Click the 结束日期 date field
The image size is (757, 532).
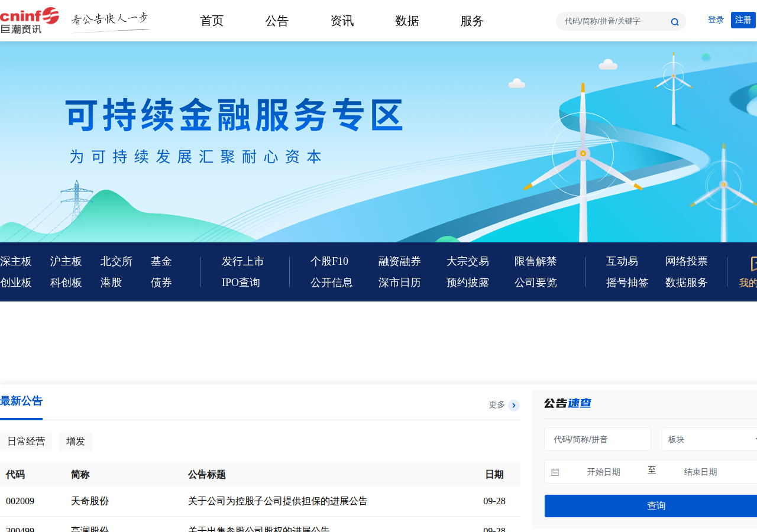[700, 472]
